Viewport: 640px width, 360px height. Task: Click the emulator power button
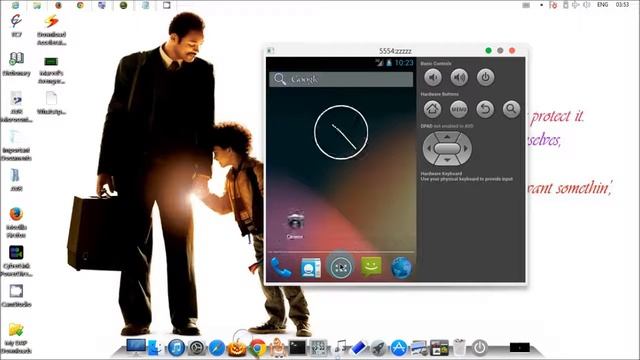click(485, 77)
